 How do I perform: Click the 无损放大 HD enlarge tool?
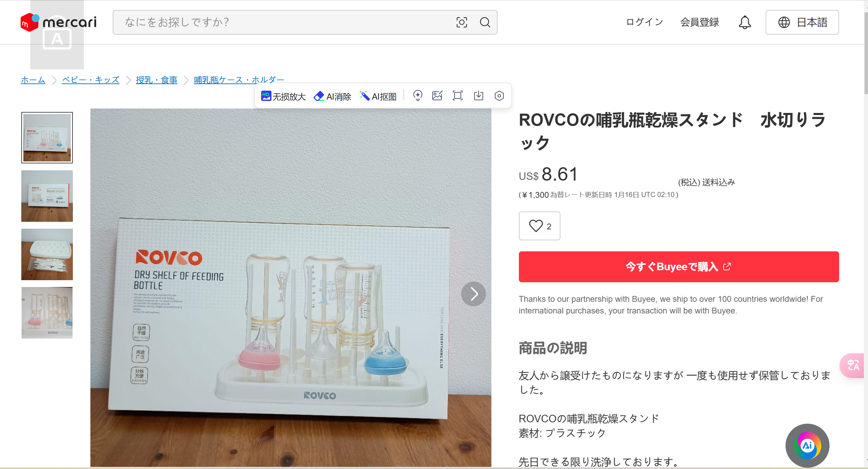click(x=283, y=96)
